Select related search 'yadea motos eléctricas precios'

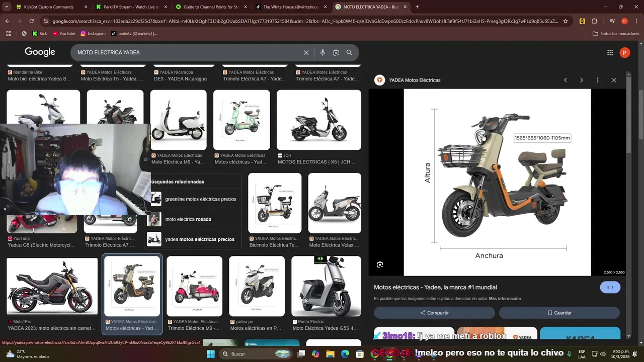point(193,239)
